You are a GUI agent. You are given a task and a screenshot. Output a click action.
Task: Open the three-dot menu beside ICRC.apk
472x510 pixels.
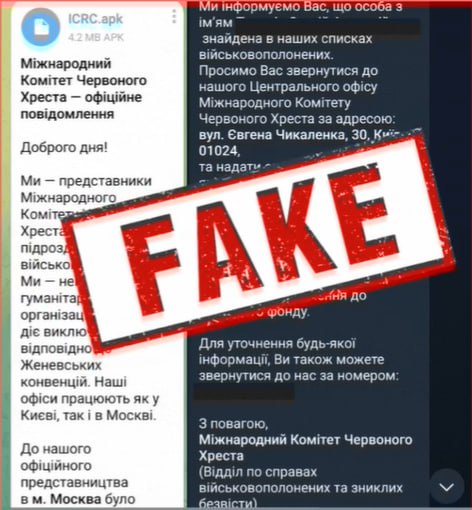point(174,16)
